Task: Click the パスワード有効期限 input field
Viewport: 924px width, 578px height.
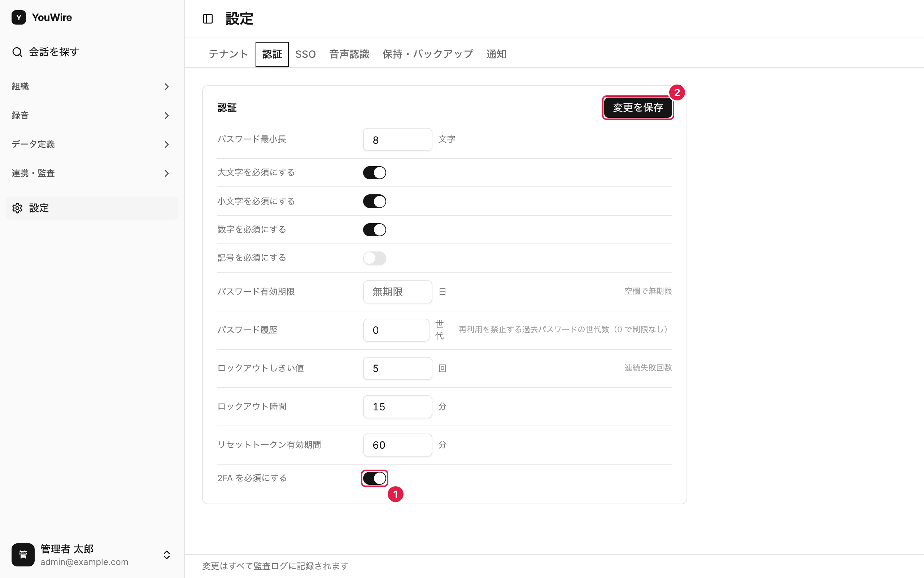Action: click(397, 292)
